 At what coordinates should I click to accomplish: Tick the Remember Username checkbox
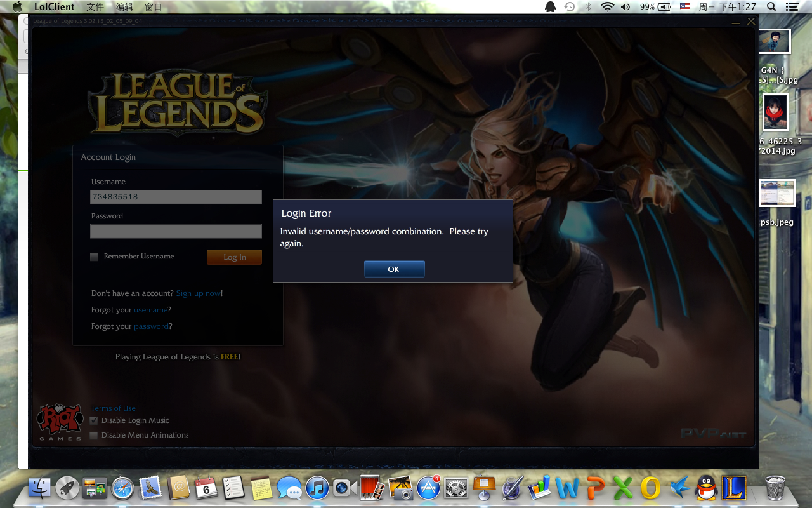94,257
